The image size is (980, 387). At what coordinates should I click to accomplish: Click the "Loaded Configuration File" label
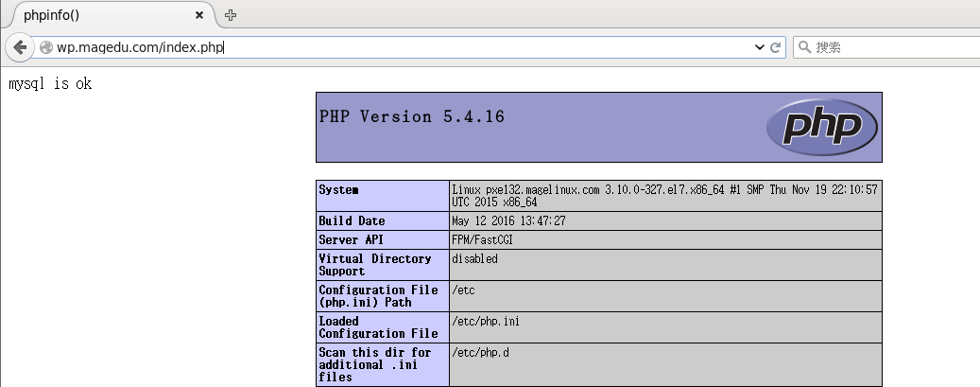tap(379, 326)
